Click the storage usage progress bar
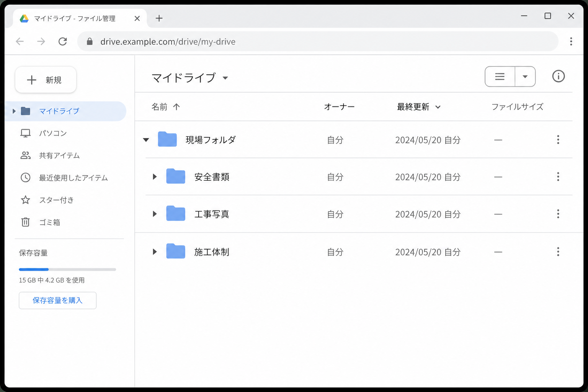This screenshot has width=588, height=392. coord(67,269)
